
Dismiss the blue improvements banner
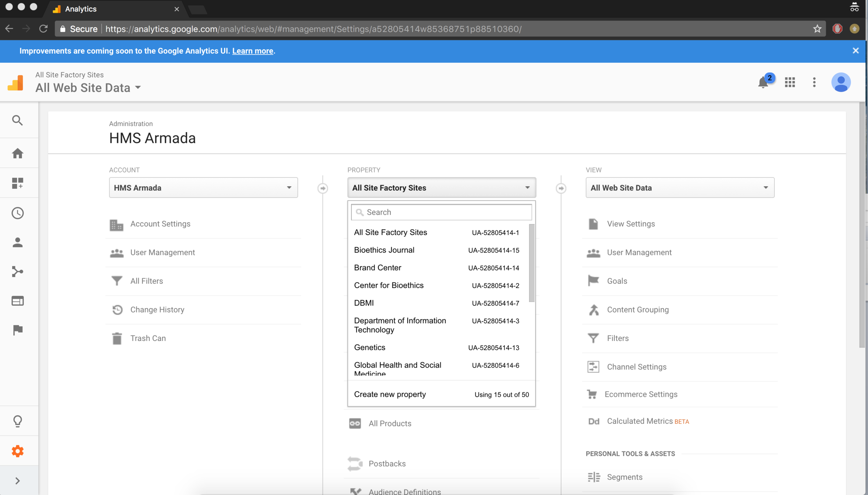856,51
